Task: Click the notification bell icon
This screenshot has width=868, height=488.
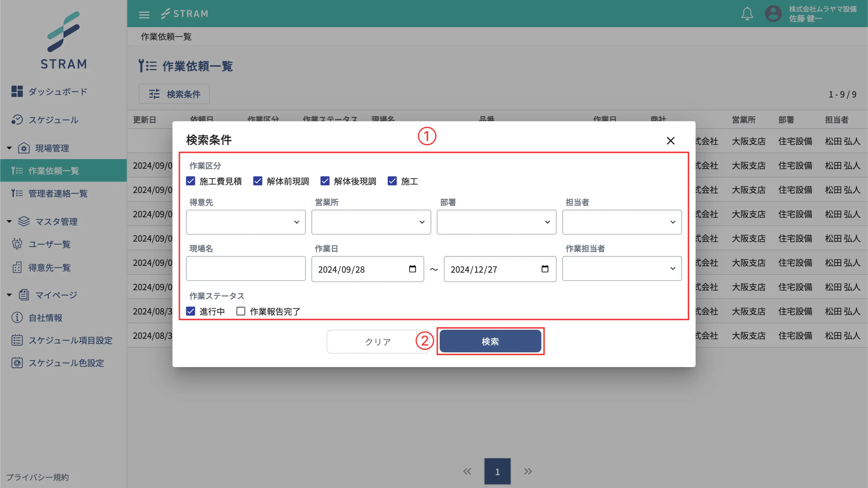Action: tap(747, 13)
